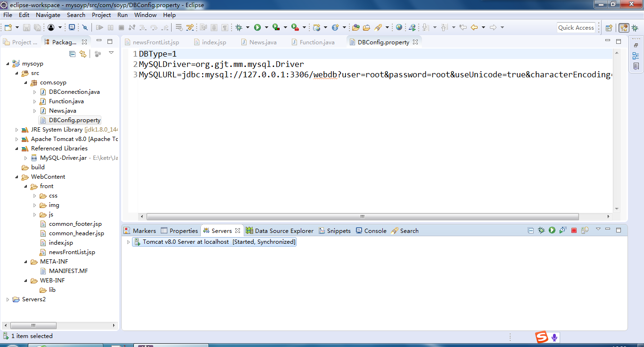This screenshot has height=347, width=644.
Task: Start the server in debug mode
Action: (x=541, y=231)
